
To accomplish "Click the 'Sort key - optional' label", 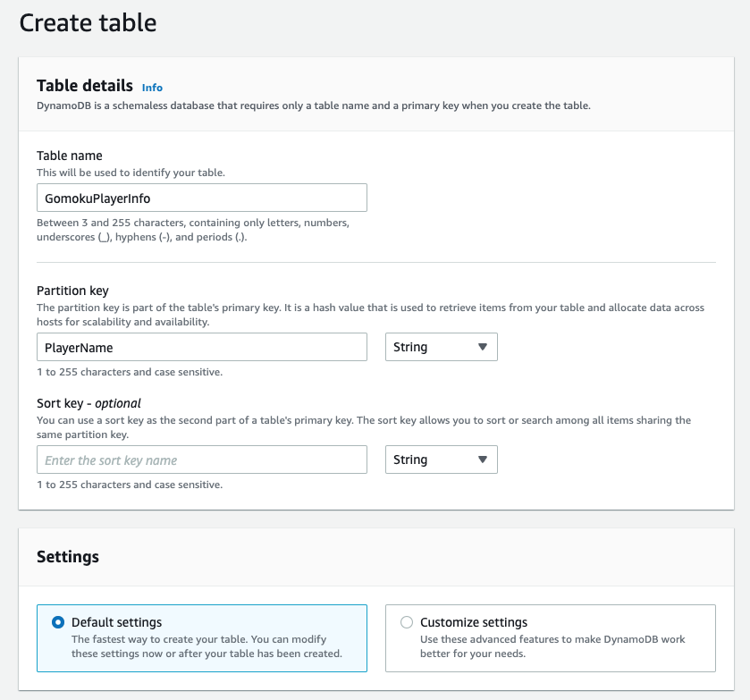I will tap(89, 403).
